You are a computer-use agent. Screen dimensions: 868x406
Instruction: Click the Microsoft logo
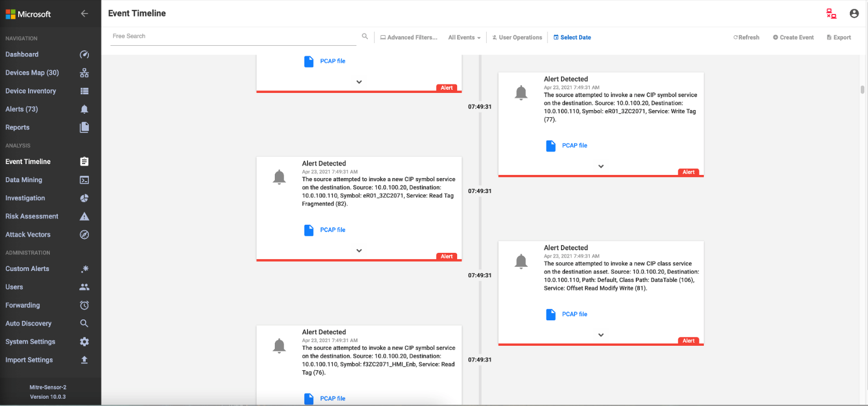point(28,14)
